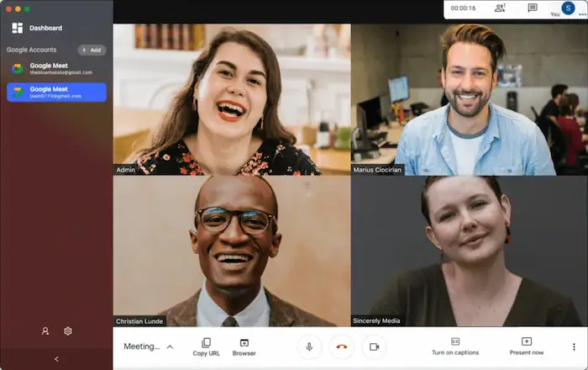The width and height of the screenshot is (588, 370).
Task: Open sidebar settings gear
Action: [x=68, y=330]
